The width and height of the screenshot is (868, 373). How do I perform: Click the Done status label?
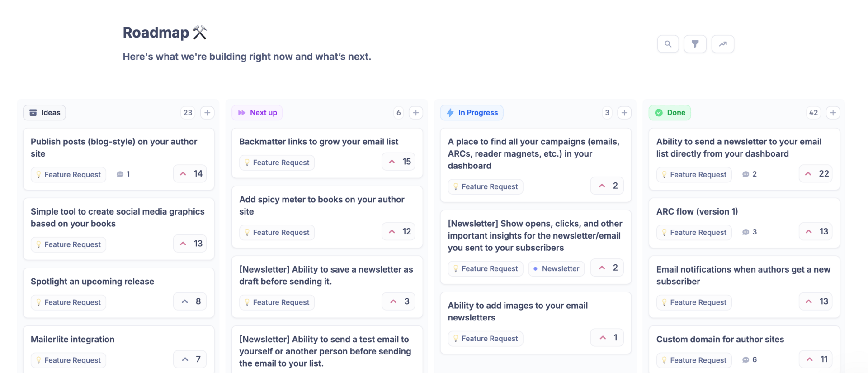tap(670, 113)
